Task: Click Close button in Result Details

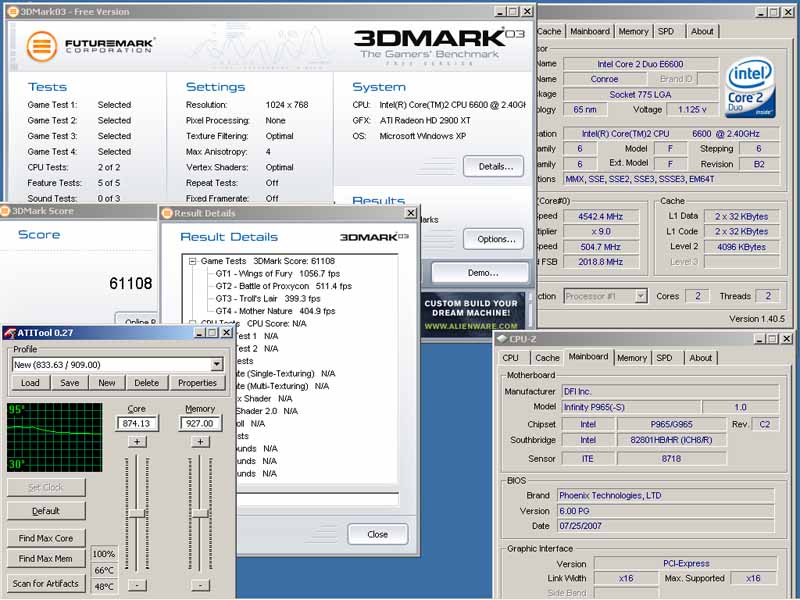Action: pos(378,534)
